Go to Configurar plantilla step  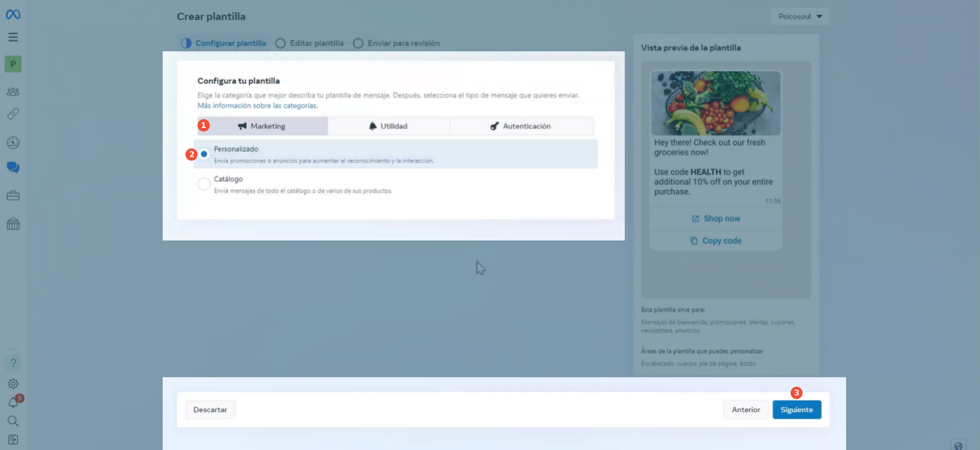223,43
